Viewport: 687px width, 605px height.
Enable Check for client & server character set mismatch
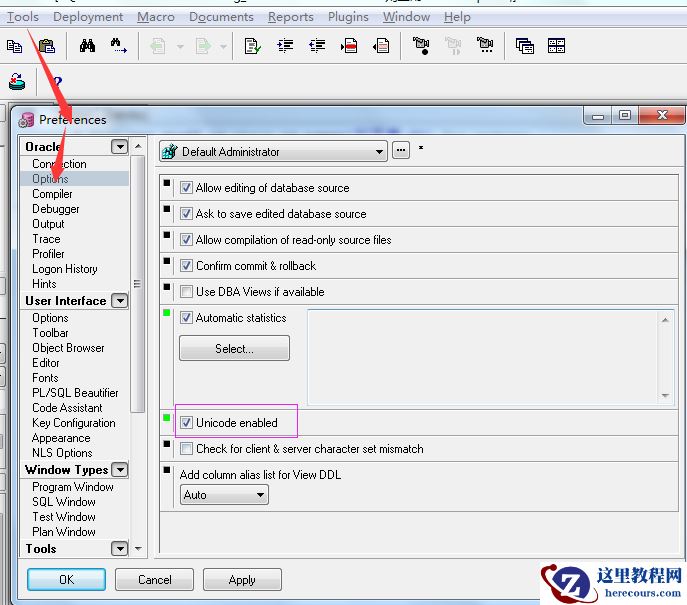(x=186, y=449)
